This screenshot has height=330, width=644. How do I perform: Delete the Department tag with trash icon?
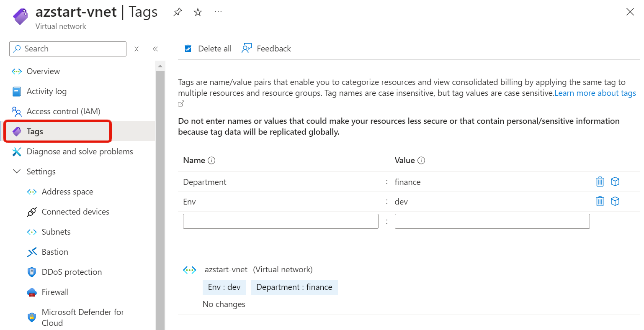point(600,182)
